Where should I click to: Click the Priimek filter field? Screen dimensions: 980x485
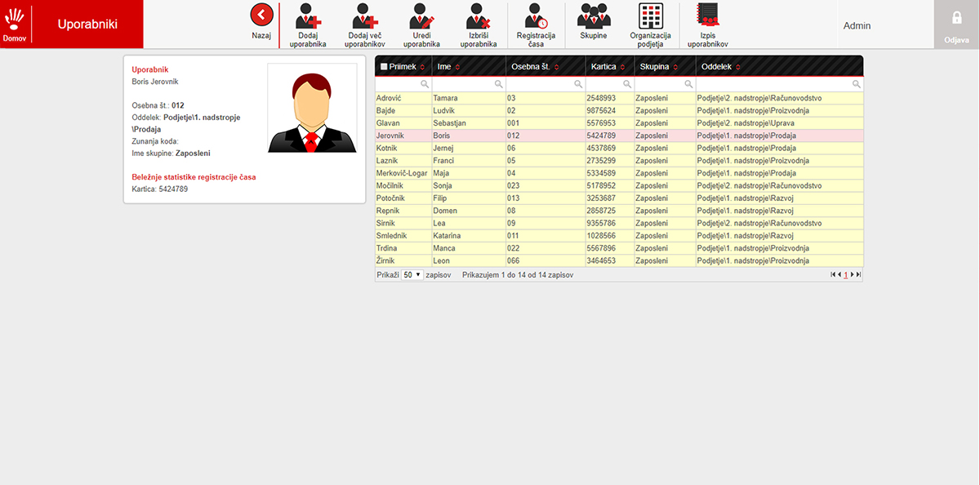403,84
